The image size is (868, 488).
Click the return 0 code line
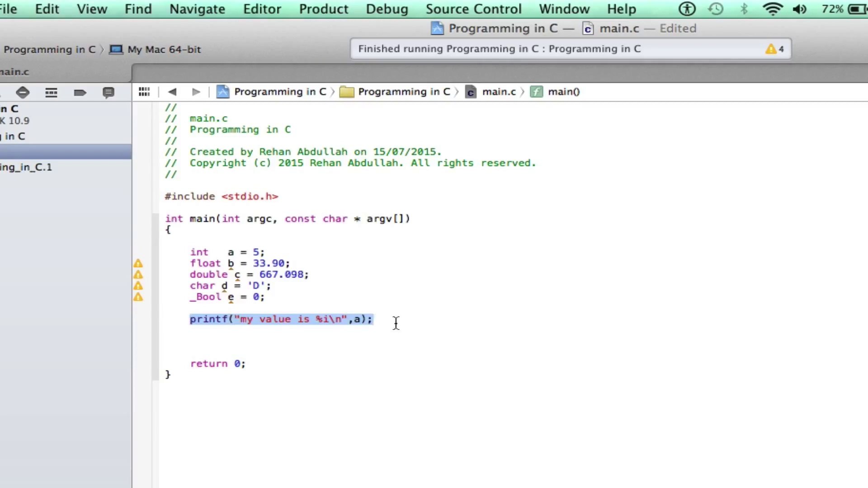coord(217,364)
